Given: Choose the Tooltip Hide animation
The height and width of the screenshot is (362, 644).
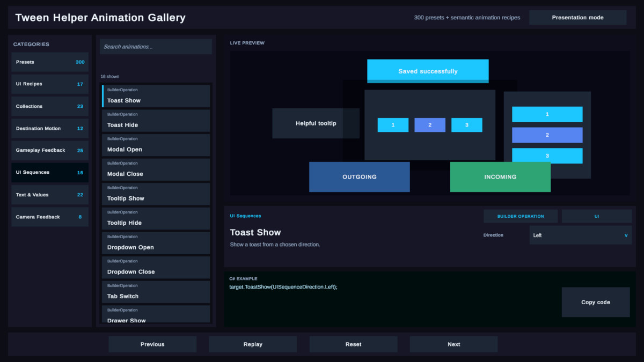Looking at the screenshot, I should (x=156, y=219).
